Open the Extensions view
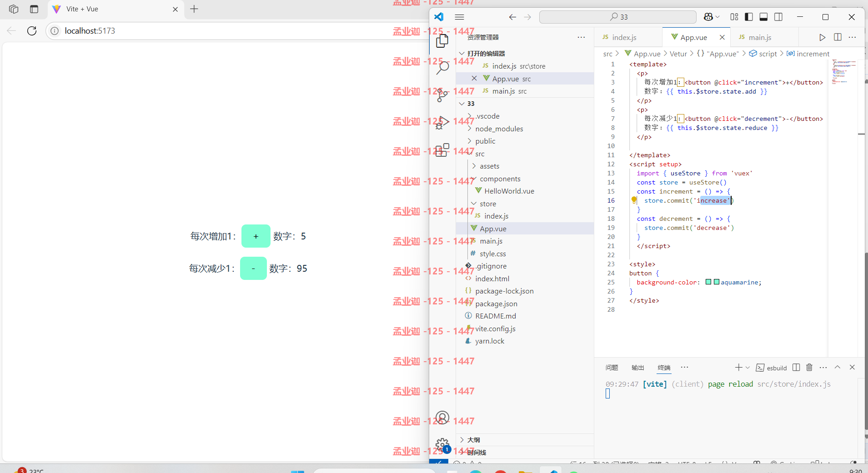The height and width of the screenshot is (473, 868). (x=442, y=150)
